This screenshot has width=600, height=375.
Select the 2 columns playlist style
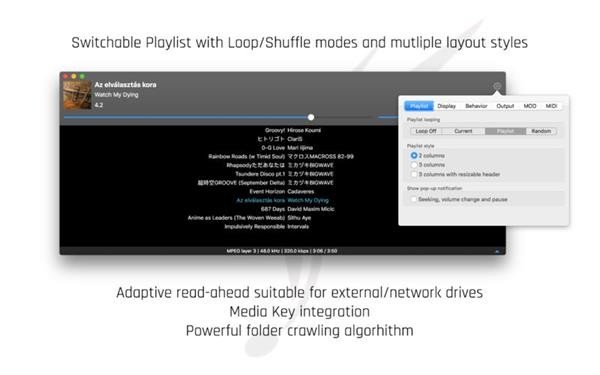pos(414,156)
